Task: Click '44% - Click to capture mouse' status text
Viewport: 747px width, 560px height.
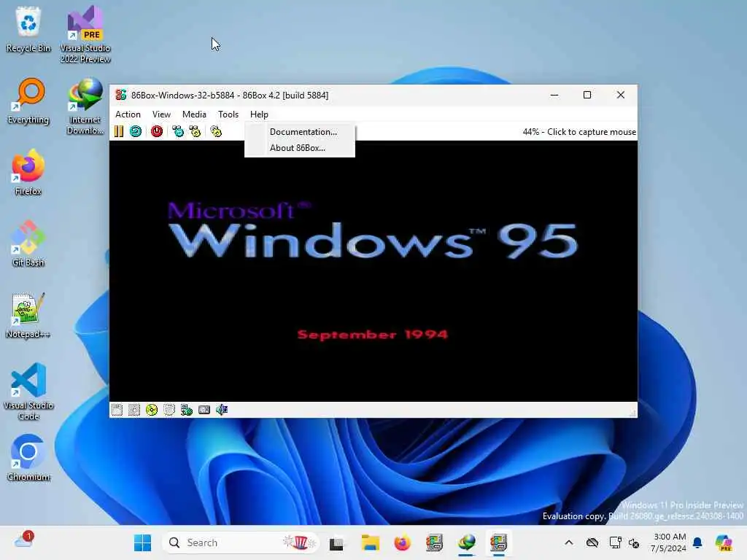Action: 579,132
